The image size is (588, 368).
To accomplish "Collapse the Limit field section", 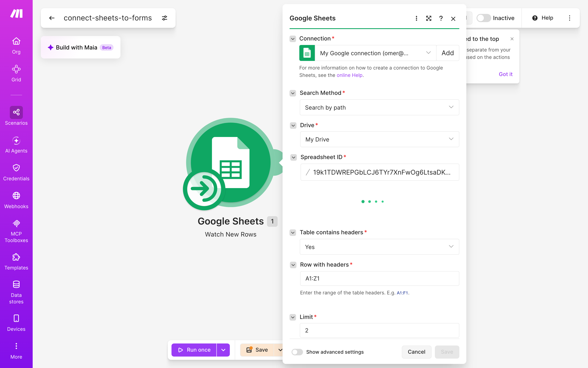I will [x=293, y=317].
